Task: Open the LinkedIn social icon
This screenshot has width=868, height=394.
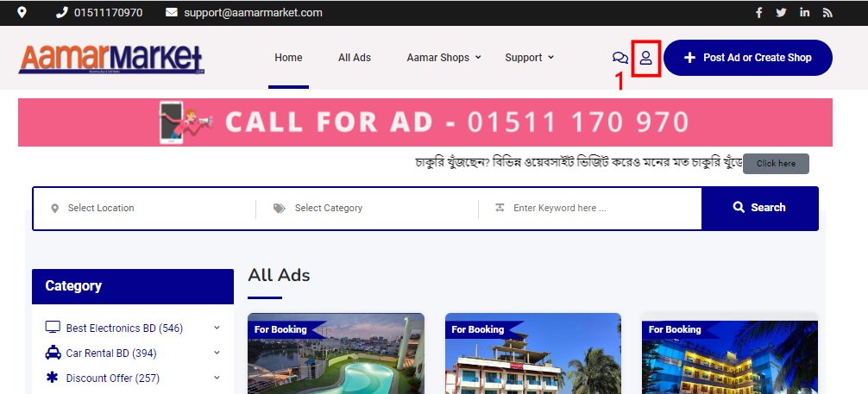Action: point(804,12)
